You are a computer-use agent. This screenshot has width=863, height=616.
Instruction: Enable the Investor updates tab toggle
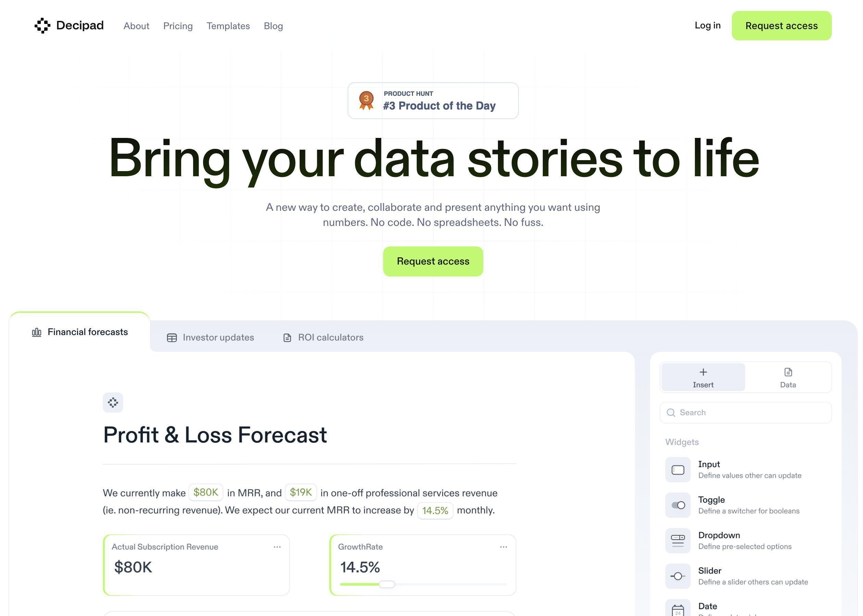[210, 337]
